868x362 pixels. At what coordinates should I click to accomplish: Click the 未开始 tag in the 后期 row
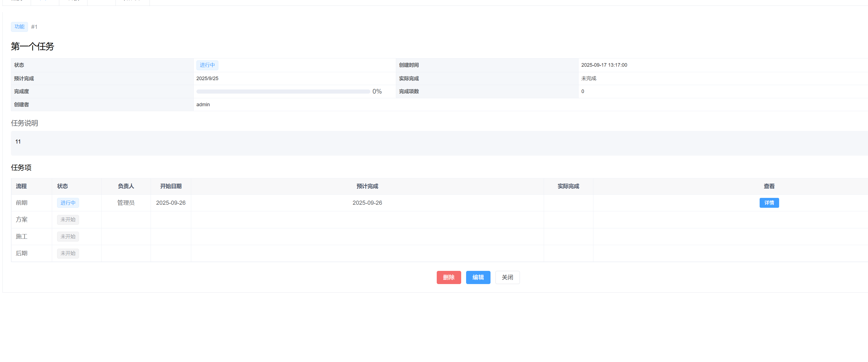point(68,253)
